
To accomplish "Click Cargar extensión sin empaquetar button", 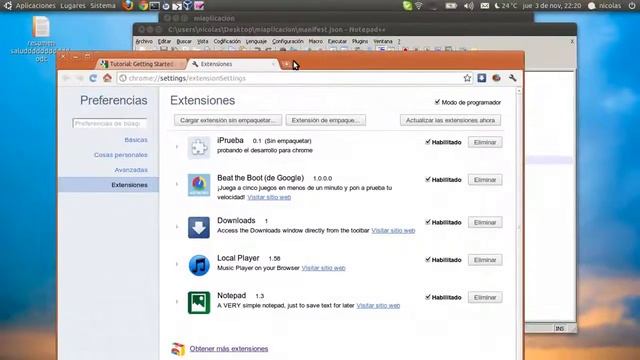I will point(228,120).
